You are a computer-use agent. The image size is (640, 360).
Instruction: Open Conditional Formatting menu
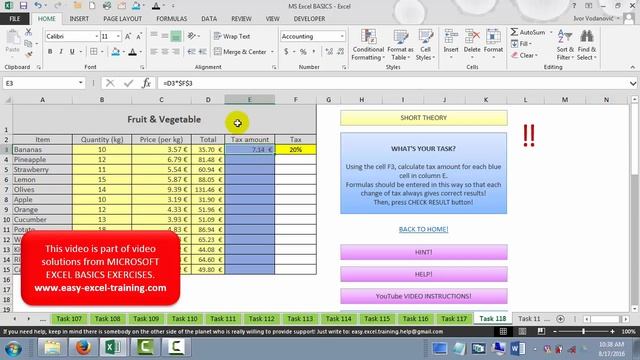point(368,45)
